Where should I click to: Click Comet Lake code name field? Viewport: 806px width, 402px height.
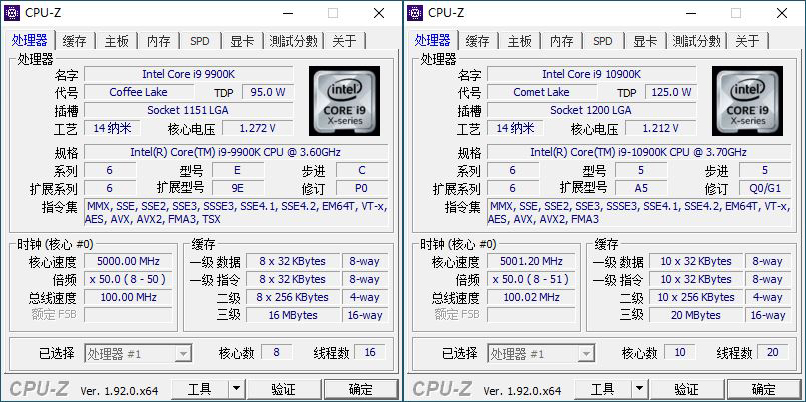pos(542,92)
